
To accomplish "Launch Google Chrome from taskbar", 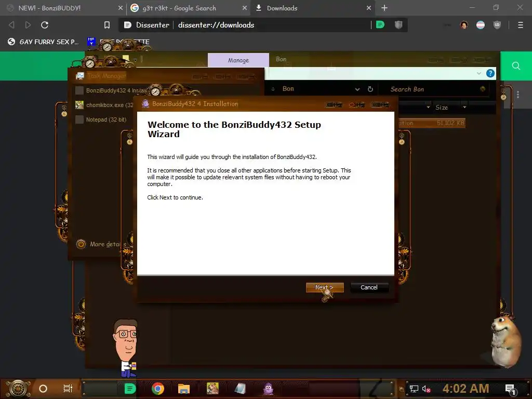I will [x=158, y=389].
